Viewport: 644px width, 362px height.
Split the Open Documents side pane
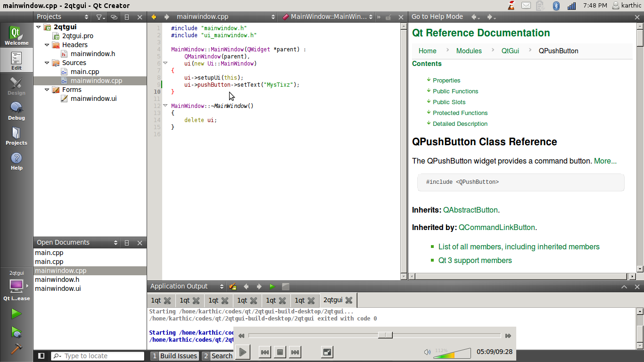click(x=127, y=243)
